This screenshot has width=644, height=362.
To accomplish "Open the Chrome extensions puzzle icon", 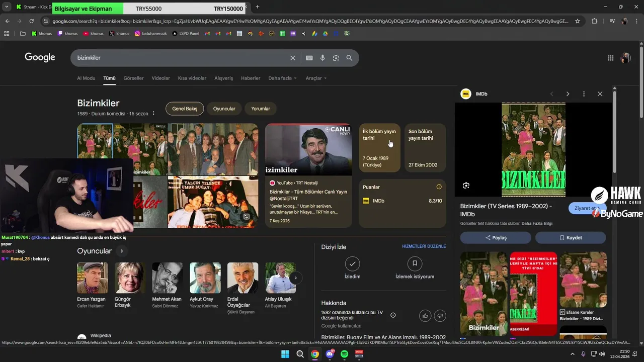I will [x=595, y=21].
